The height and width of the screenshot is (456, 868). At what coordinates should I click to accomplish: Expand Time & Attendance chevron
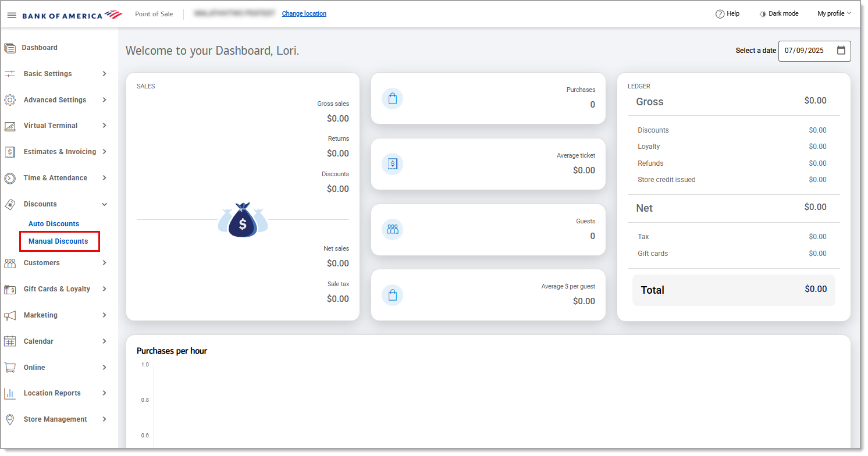coord(104,178)
